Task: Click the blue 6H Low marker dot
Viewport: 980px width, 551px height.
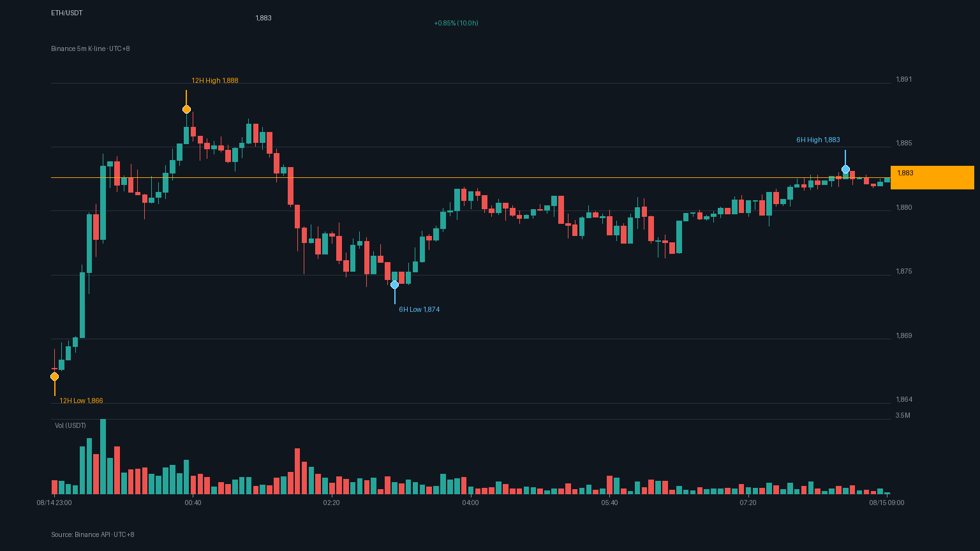Action: (394, 284)
